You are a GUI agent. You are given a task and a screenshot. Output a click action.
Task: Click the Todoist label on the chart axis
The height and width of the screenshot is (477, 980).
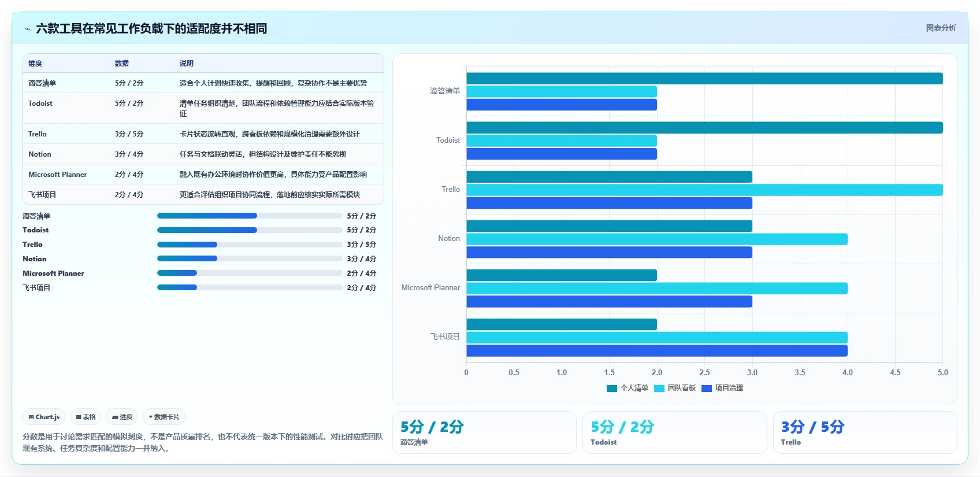[448, 140]
